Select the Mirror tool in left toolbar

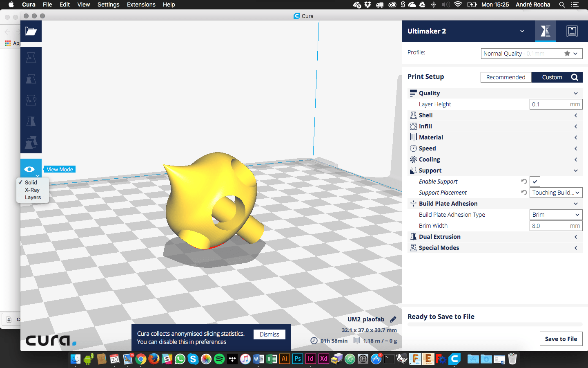(31, 121)
